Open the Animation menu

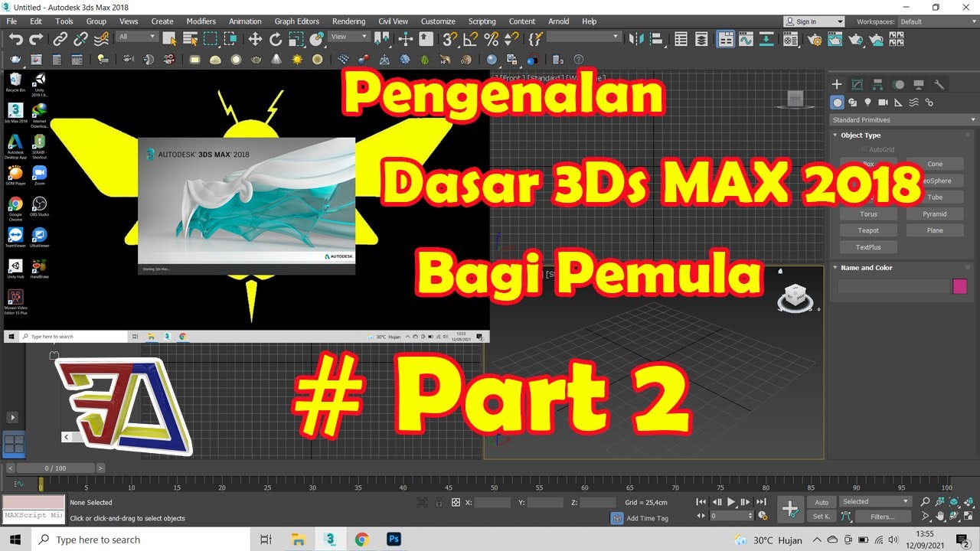tap(245, 21)
